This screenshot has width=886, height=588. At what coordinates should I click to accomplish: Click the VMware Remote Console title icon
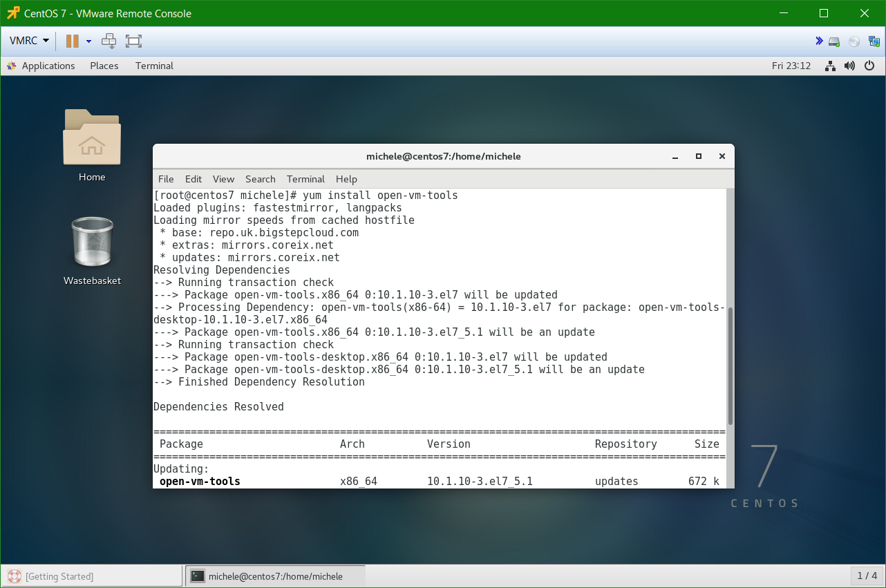point(13,13)
